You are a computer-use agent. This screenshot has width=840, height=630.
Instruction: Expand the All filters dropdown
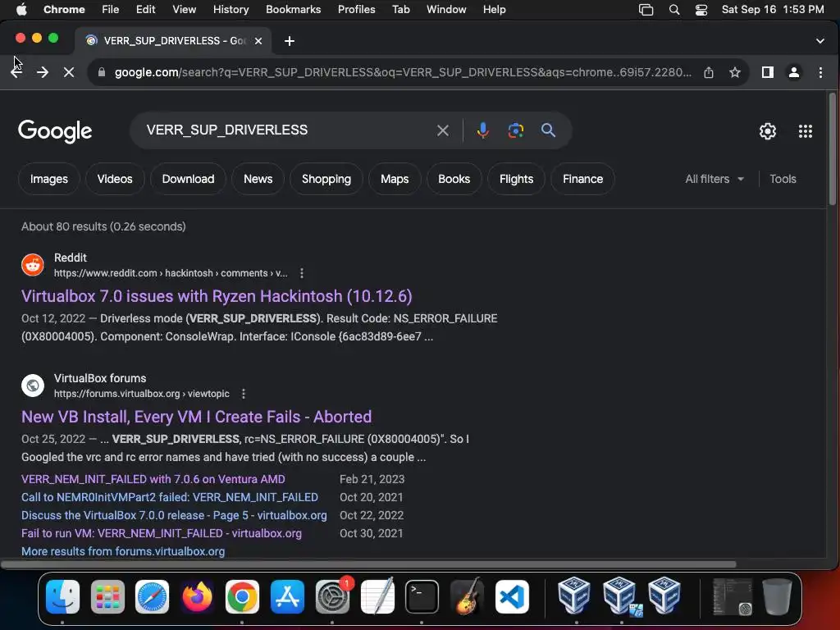coord(714,179)
